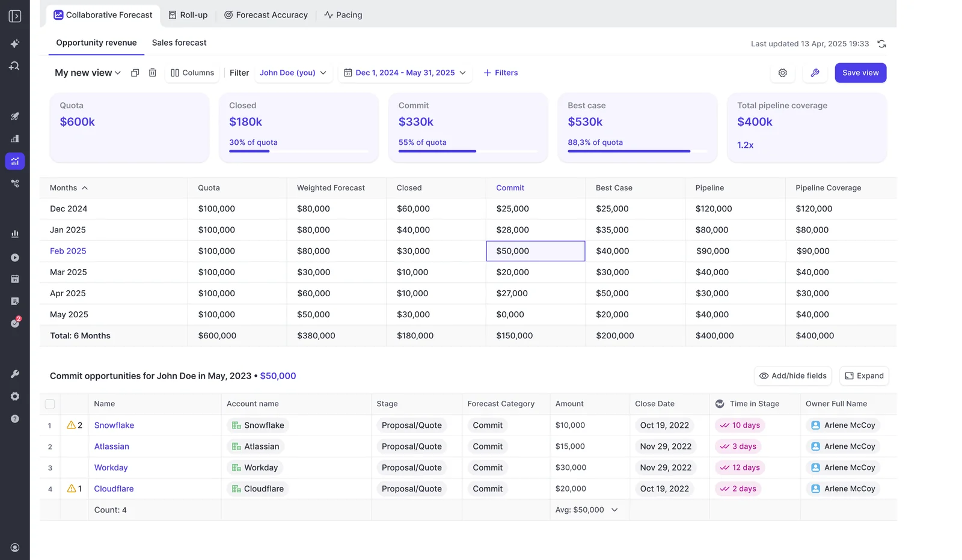Screen dimensions: 962x560
Task: Select the Opportunity revenue subtab
Action: click(96, 43)
